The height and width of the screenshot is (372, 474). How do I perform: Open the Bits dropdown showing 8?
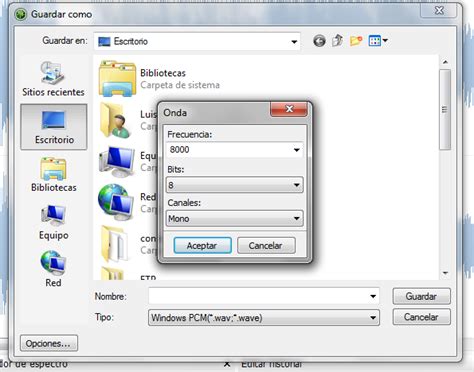click(x=234, y=185)
